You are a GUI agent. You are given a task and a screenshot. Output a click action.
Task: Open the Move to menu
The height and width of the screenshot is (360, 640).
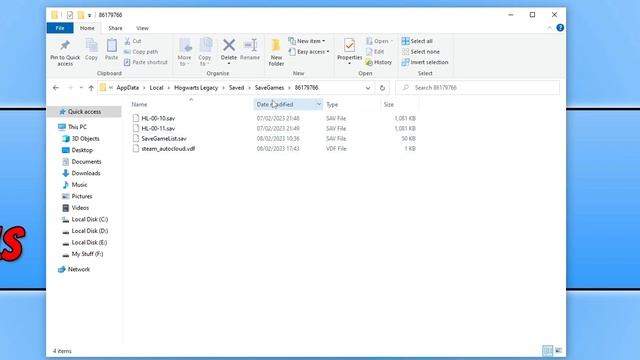(184, 52)
